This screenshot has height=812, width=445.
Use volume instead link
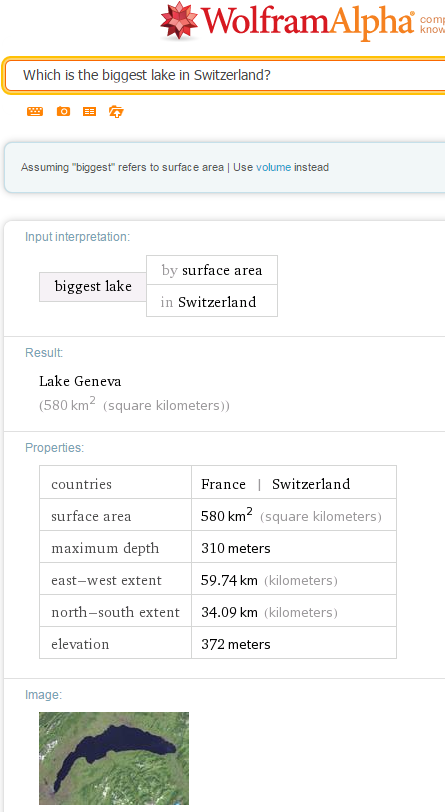click(x=274, y=167)
